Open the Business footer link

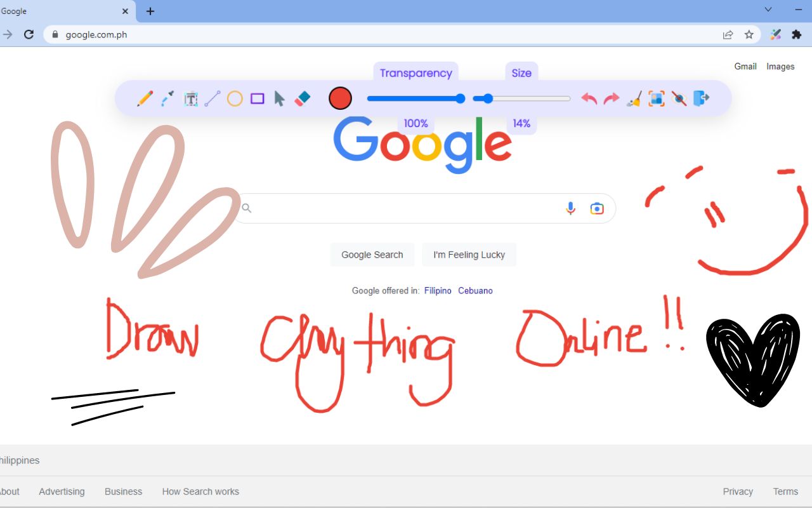[123, 491]
